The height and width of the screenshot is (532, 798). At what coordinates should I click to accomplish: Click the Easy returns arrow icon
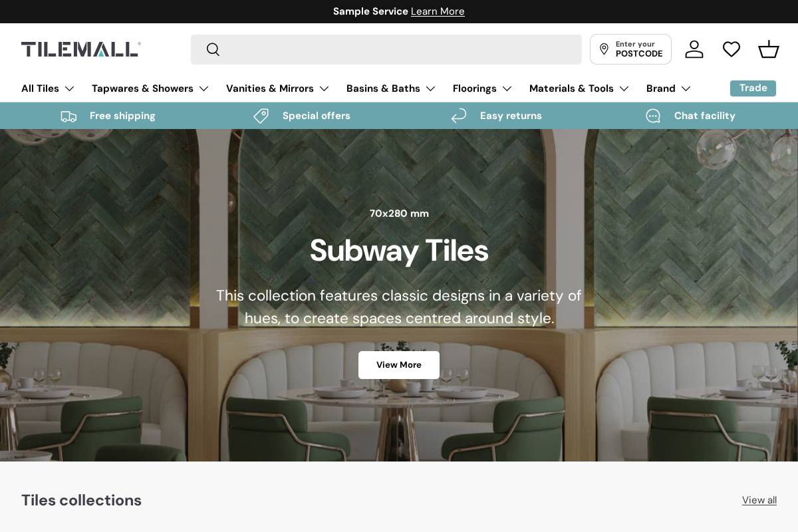pos(459,116)
